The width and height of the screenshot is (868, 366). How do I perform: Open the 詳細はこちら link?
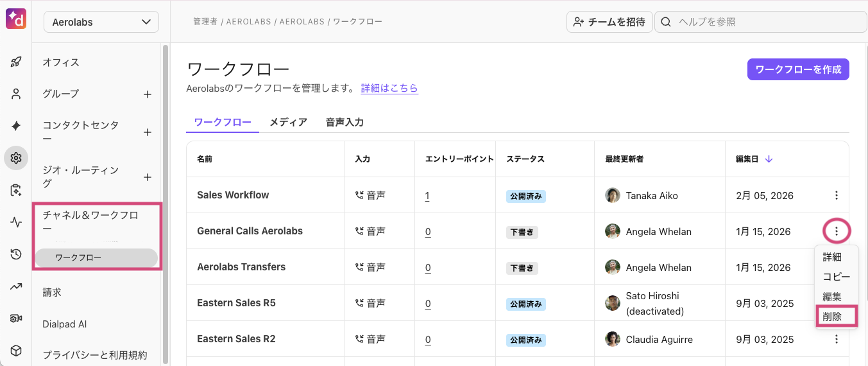pyautogui.click(x=389, y=88)
